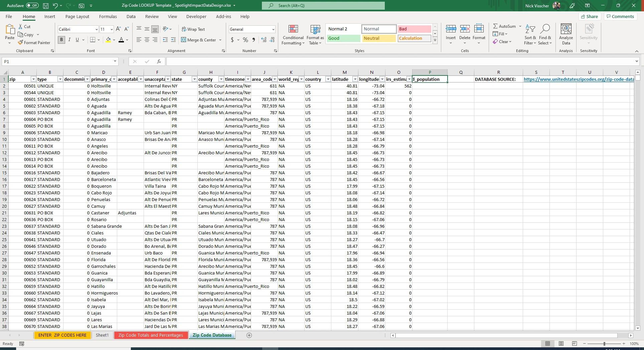Image resolution: width=644 pixels, height=350 pixels.
Task: Click the Percent Style icon
Action: coord(246,40)
